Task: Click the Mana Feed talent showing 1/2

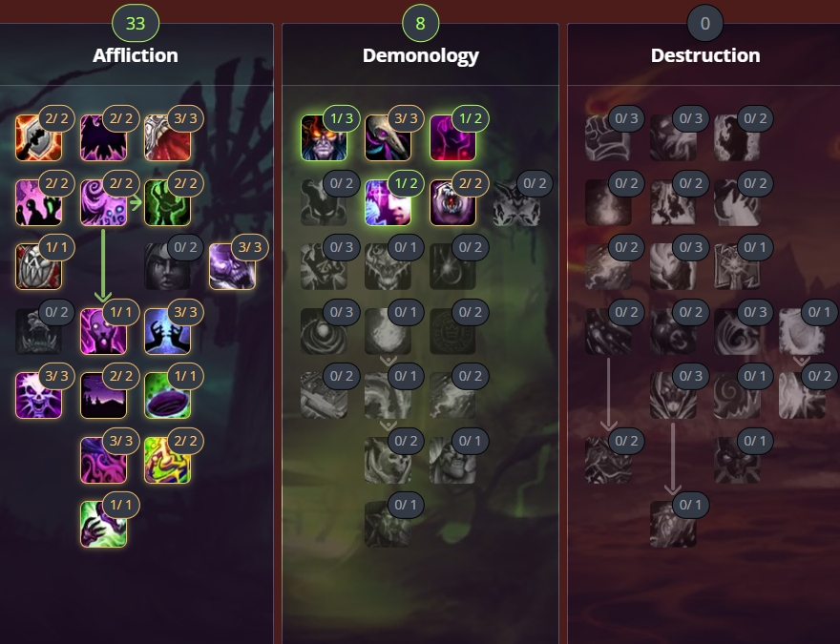Action: (x=388, y=203)
